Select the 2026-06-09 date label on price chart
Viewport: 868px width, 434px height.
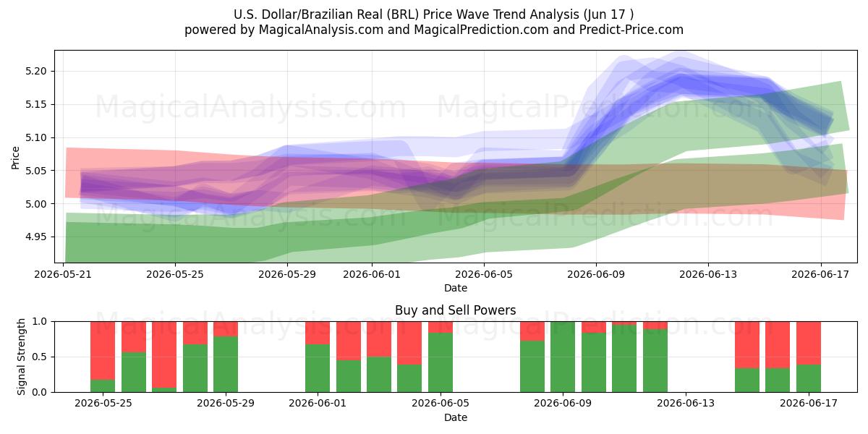point(596,275)
